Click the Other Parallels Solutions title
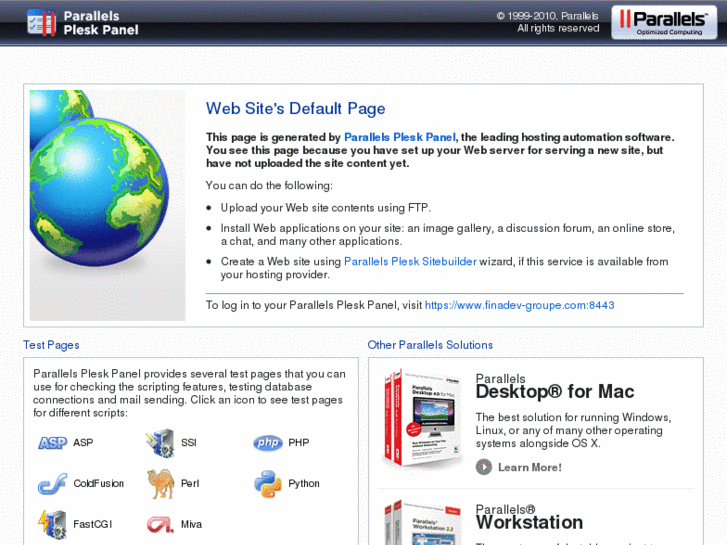 click(430, 345)
